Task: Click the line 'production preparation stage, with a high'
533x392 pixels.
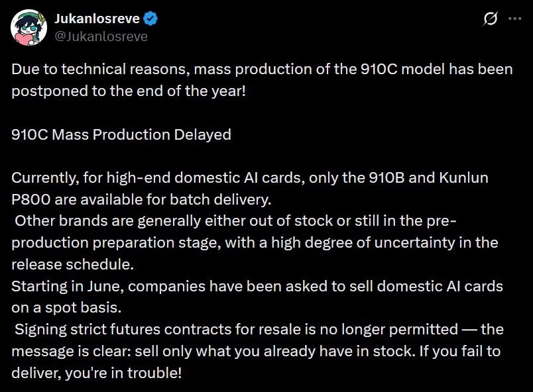Action: pyautogui.click(x=255, y=243)
